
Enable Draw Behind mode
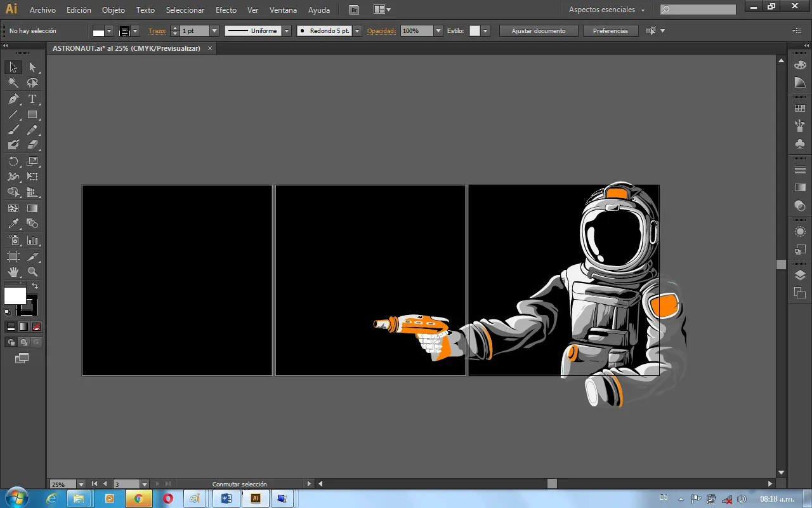[23, 342]
